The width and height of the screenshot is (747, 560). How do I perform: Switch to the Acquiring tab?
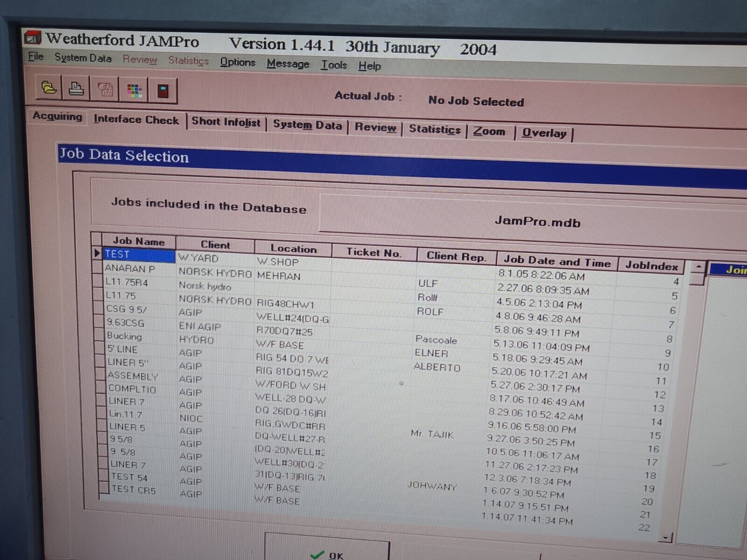click(x=57, y=116)
